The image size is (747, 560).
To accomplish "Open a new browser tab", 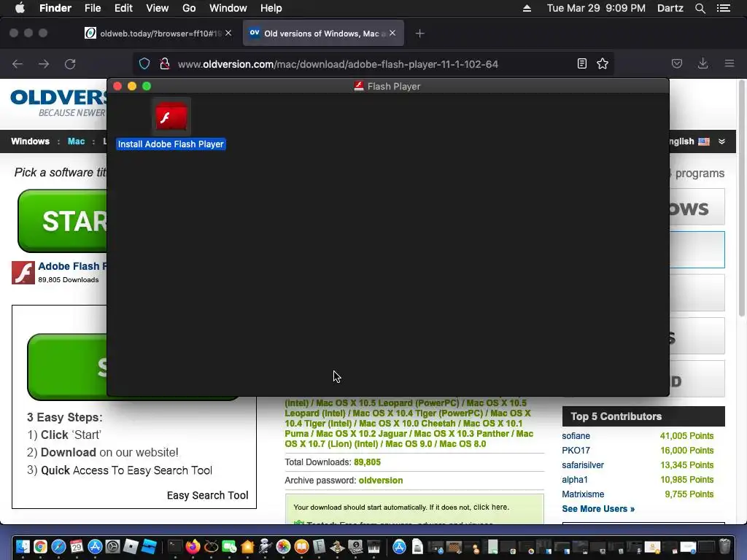I will (x=419, y=34).
